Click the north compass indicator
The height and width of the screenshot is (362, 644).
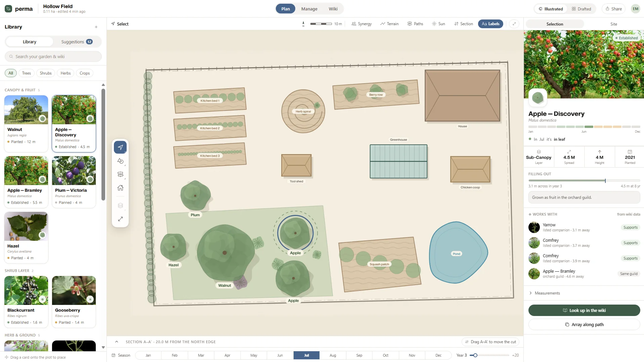click(x=303, y=24)
